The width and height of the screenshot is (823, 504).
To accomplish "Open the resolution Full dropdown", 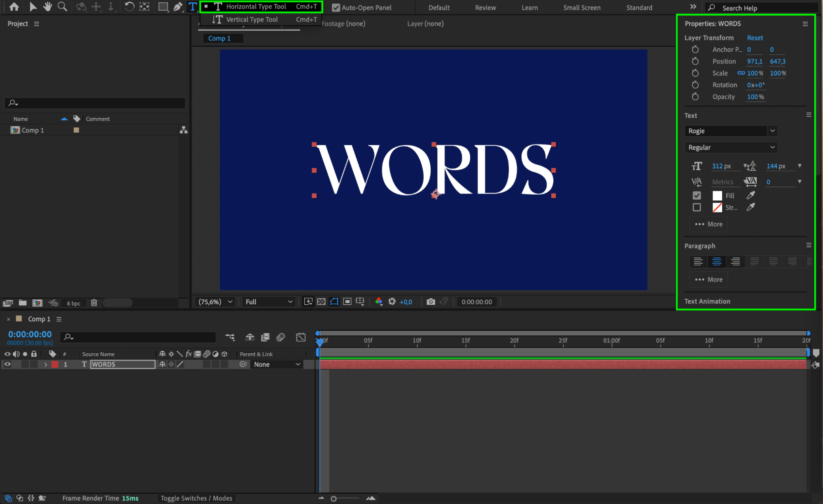I will tap(268, 302).
